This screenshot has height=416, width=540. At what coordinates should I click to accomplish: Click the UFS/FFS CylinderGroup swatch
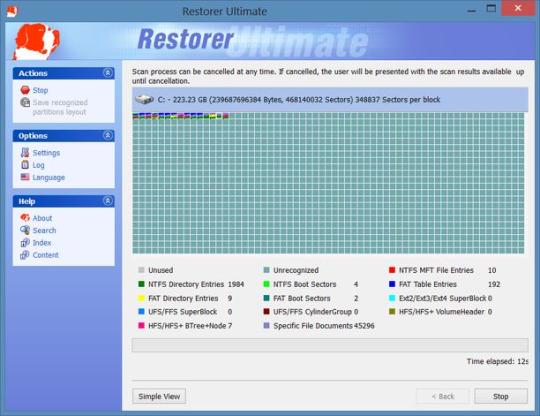point(266,311)
